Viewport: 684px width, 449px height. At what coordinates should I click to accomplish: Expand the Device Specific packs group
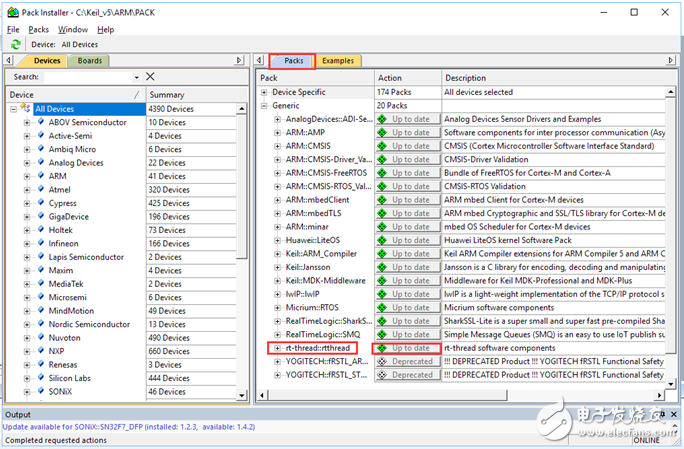pos(264,93)
